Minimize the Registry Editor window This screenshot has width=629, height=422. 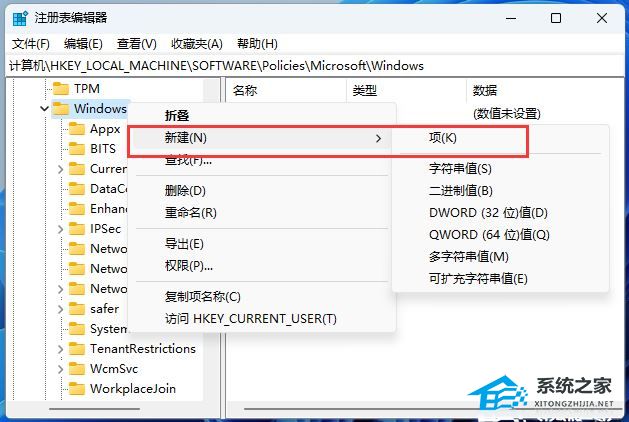coord(511,18)
